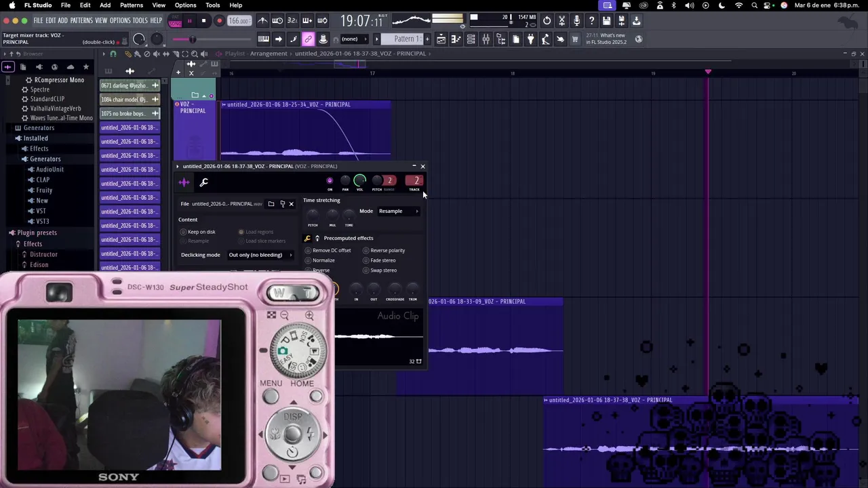The height and width of the screenshot is (488, 868).
Task: Open the shop cart icon
Action: coord(575,39)
